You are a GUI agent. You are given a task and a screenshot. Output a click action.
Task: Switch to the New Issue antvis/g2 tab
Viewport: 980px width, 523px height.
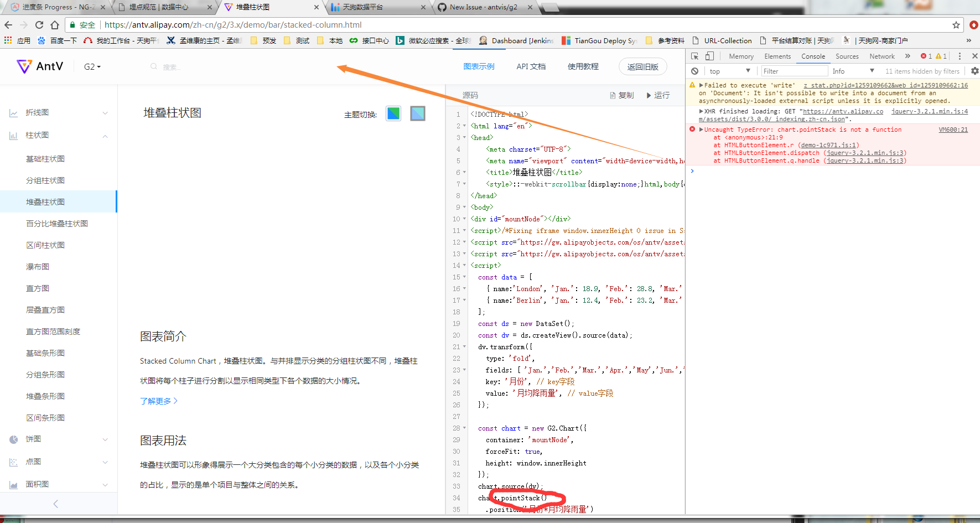pos(485,7)
